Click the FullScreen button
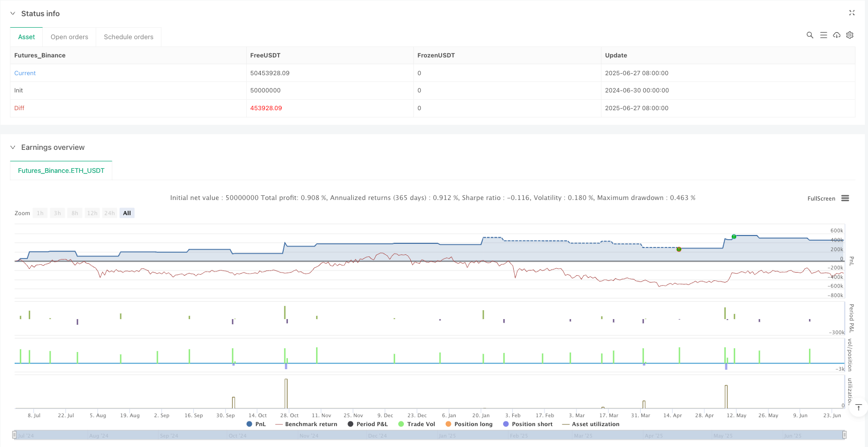This screenshot has width=868, height=447. pos(821,198)
